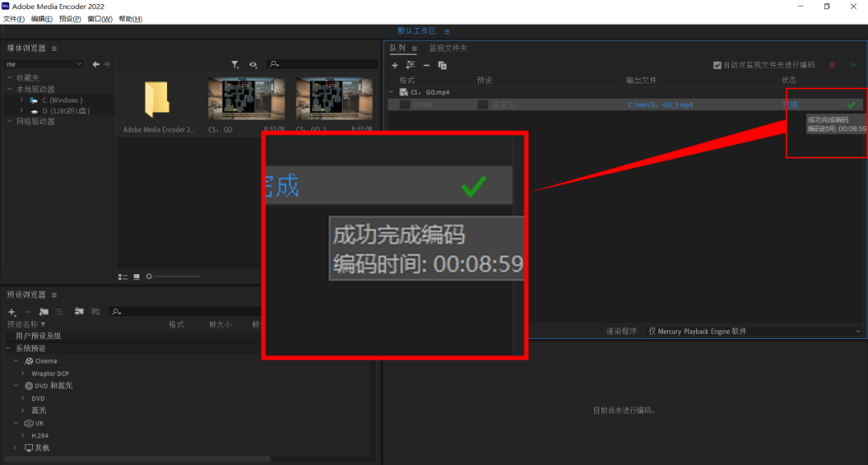
Task: Click the 格式 column header in presets
Action: pyautogui.click(x=176, y=324)
